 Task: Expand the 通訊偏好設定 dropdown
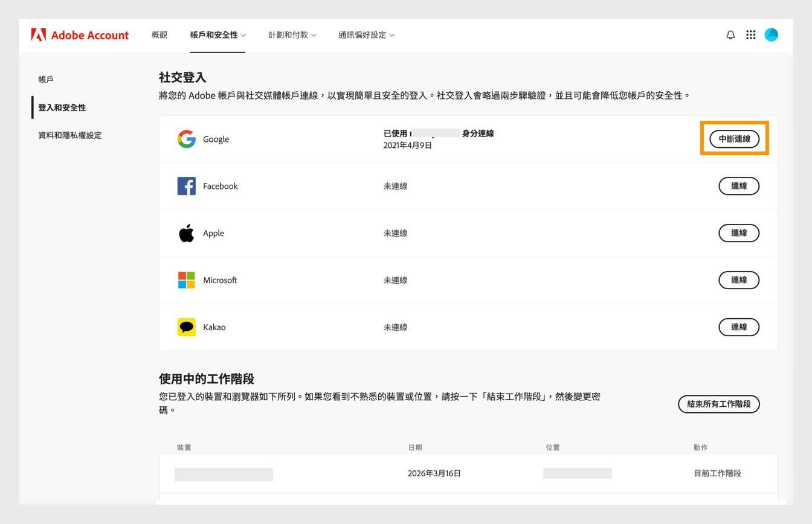click(366, 34)
